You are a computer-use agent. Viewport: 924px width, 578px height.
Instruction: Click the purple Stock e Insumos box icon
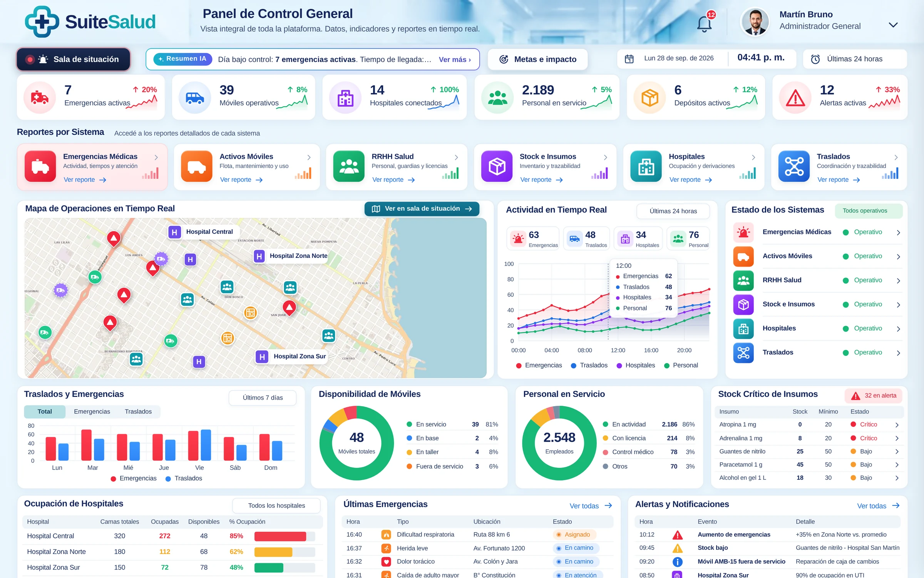pyautogui.click(x=497, y=166)
